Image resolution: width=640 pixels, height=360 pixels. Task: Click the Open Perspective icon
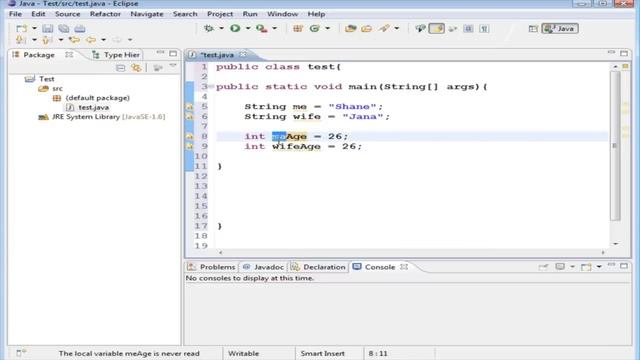533,29
